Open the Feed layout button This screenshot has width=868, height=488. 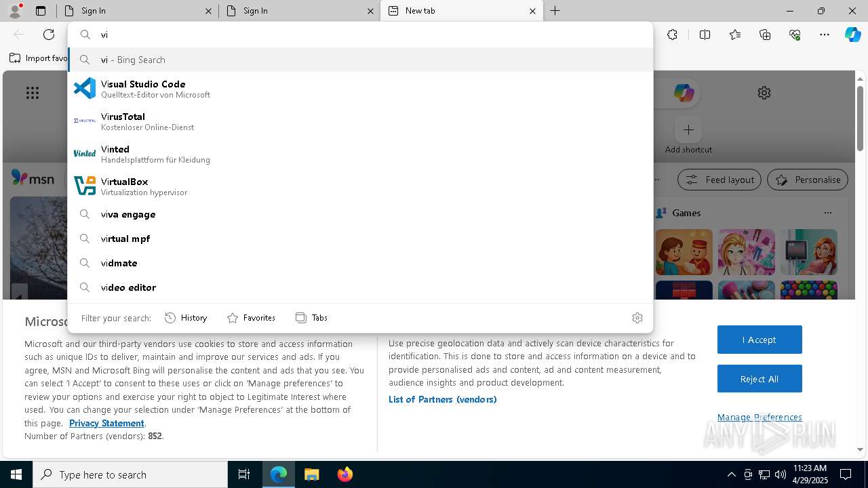719,180
